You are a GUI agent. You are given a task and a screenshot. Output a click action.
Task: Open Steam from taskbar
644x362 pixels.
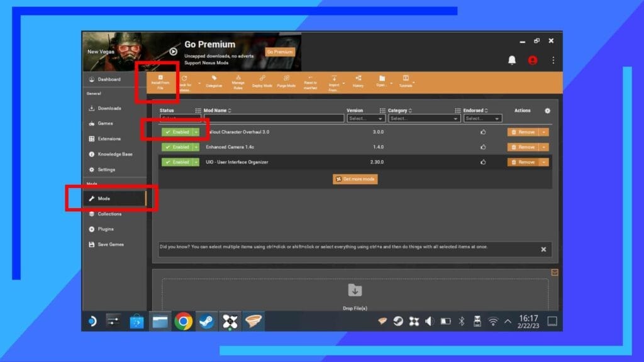pyautogui.click(x=206, y=321)
